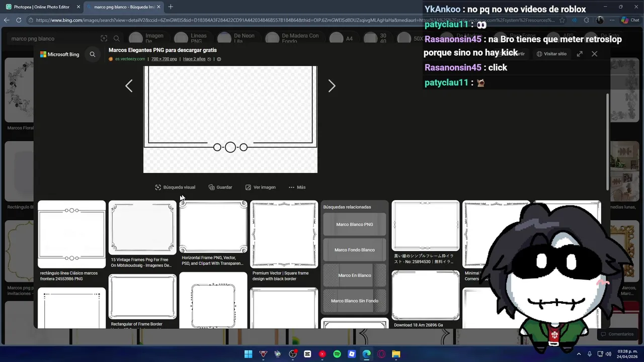Screen dimensions: 644x362
Task: Open File Explorer from the taskbar
Action: 396,354
